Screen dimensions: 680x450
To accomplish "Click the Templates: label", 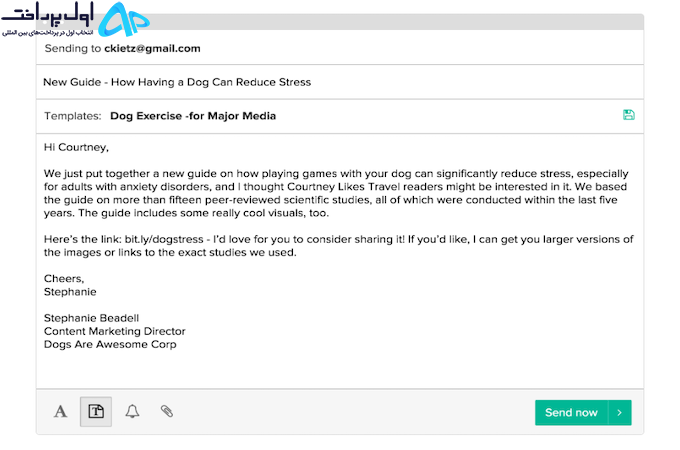I will [72, 116].
